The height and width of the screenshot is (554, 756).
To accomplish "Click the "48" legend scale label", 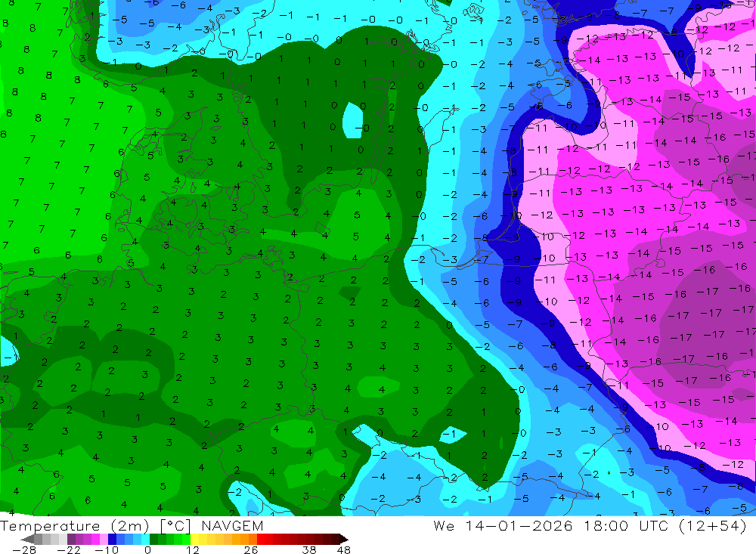I will pos(344,549).
